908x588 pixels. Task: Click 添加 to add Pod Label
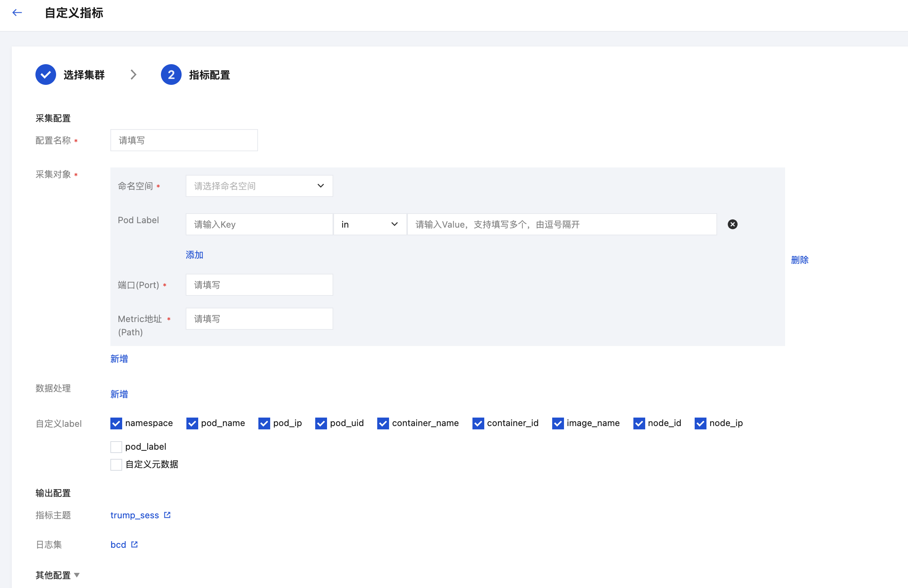click(x=194, y=255)
